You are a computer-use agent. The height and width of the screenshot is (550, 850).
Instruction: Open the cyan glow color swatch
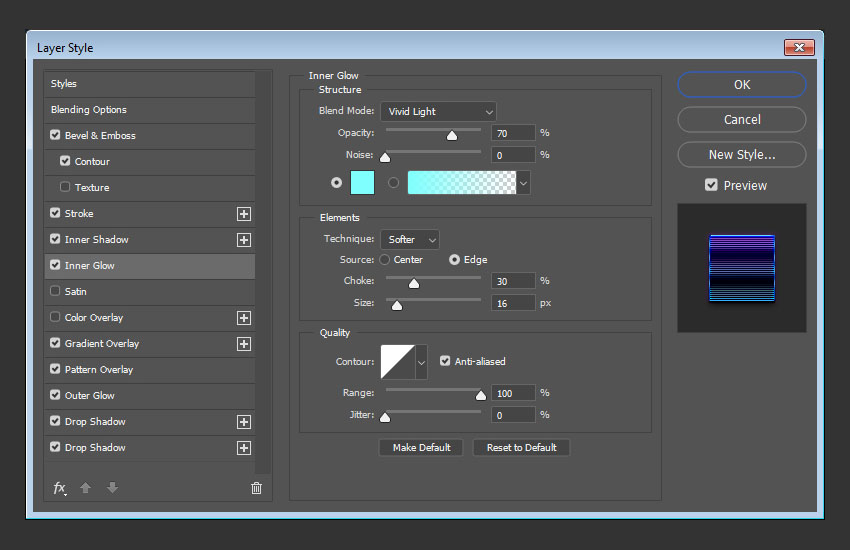tap(363, 183)
